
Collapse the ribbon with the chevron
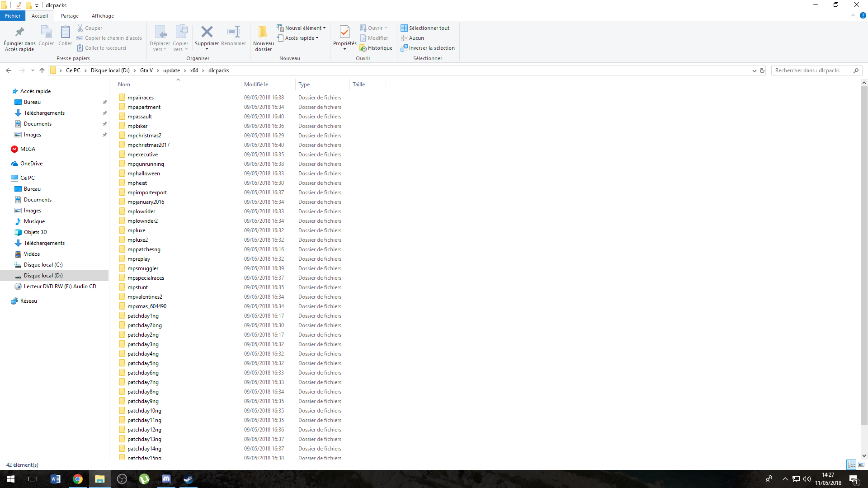(x=853, y=16)
